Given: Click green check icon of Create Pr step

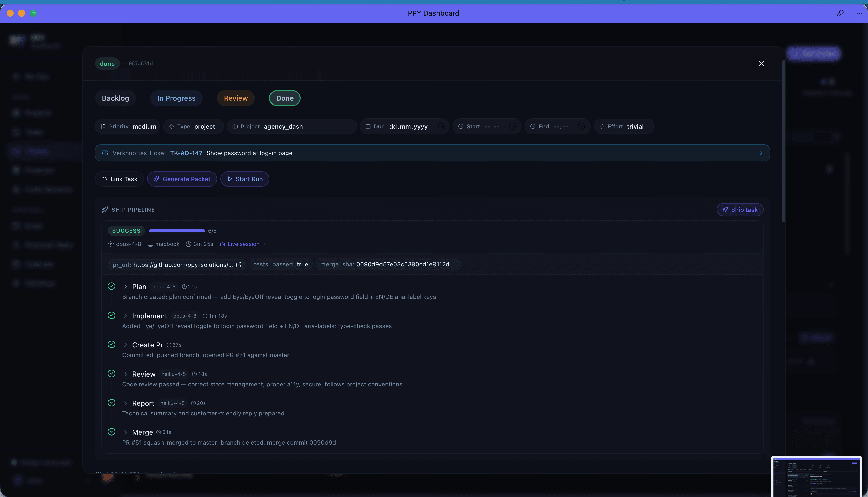Looking at the screenshot, I should tap(111, 344).
